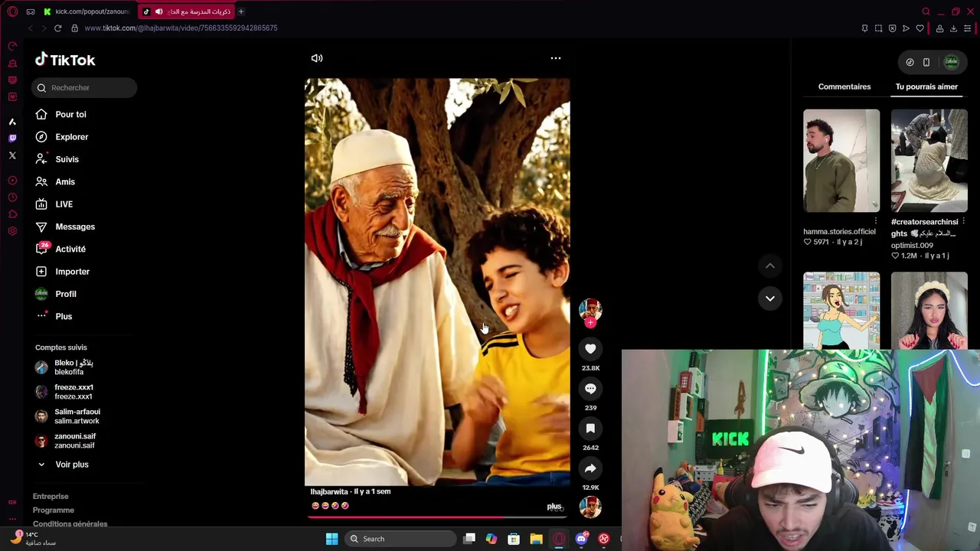
Task: Mute the video with the speaker icon
Action: tap(317, 58)
